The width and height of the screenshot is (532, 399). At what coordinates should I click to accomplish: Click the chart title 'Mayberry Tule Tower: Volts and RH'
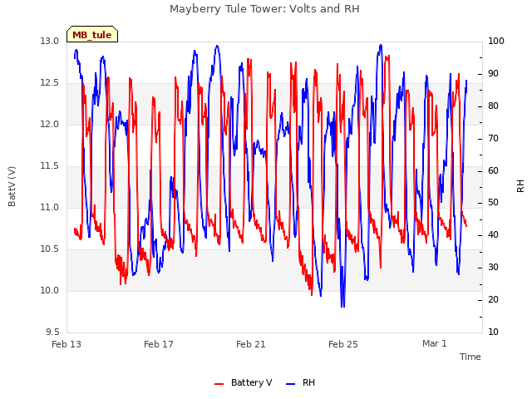pos(264,9)
